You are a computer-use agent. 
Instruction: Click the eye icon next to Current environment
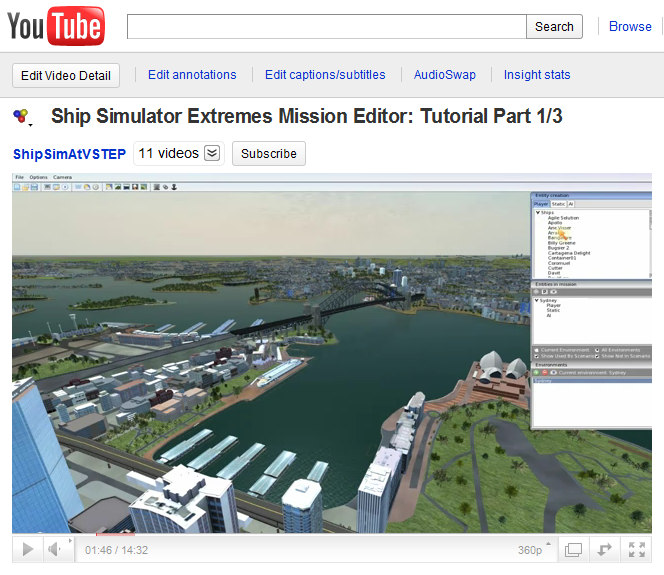point(553,373)
